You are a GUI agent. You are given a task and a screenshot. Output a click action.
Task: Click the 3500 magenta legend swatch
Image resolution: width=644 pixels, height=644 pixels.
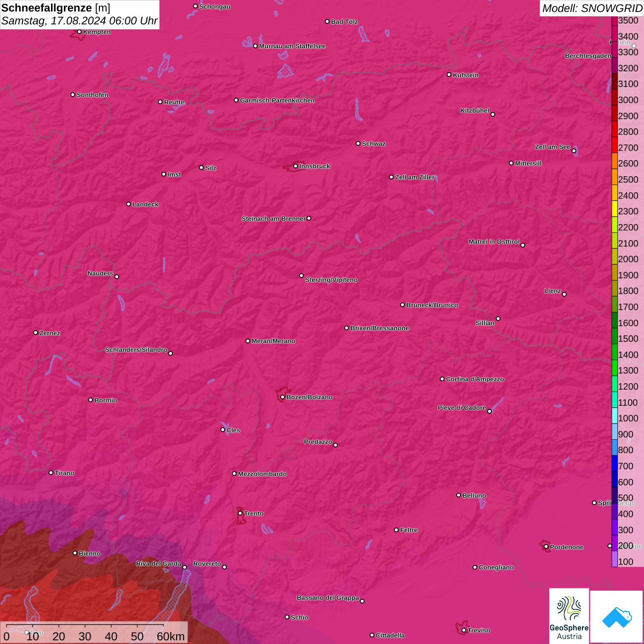[615, 21]
